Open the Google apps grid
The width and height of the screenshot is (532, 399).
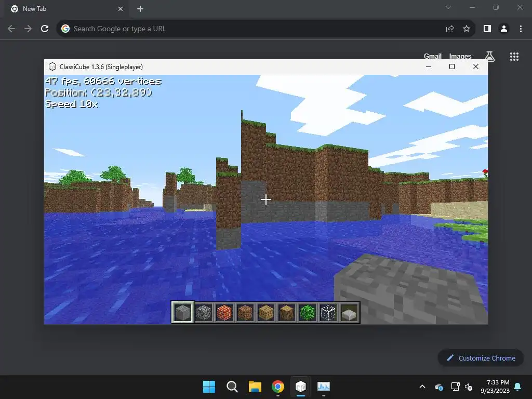514,57
